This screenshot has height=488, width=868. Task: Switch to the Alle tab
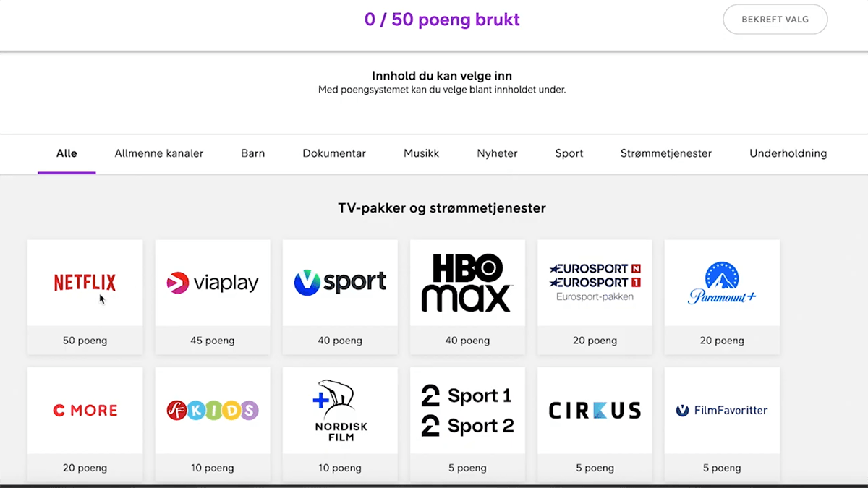[67, 153]
